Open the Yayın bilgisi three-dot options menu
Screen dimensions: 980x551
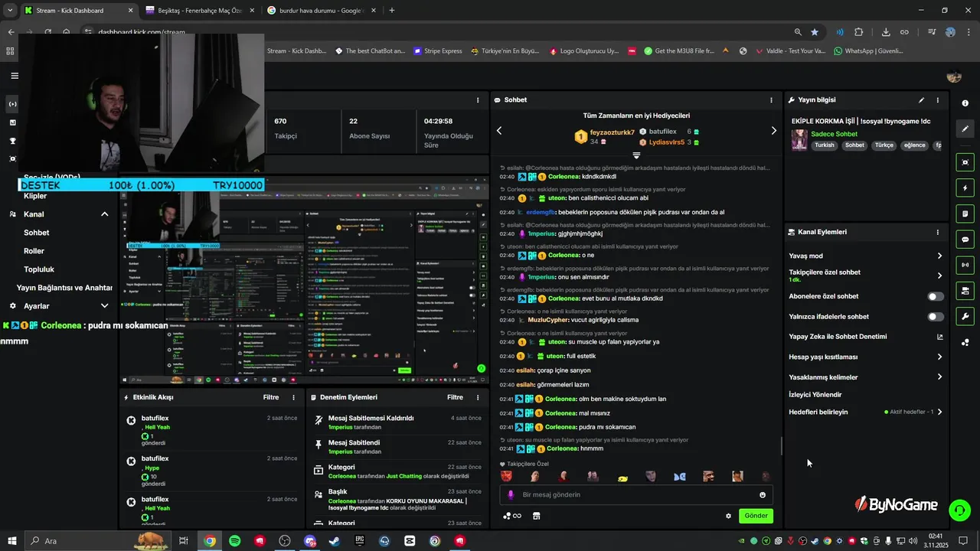937,100
